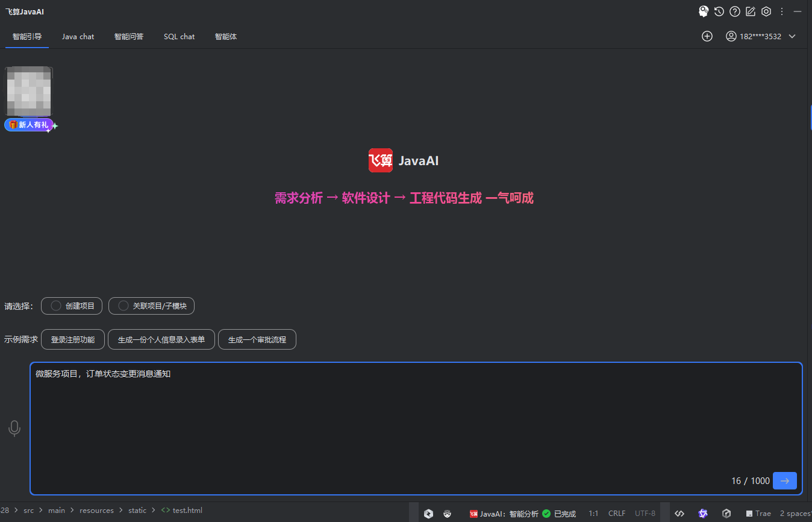Click the 飞算JavaAI panel title
Image resolution: width=812 pixels, height=522 pixels.
(x=25, y=11)
